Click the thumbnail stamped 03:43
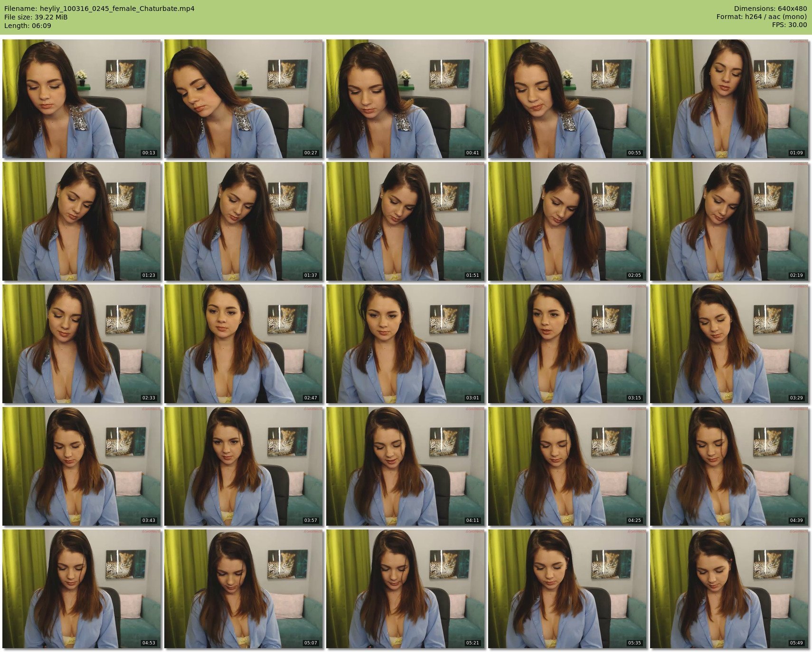 pyautogui.click(x=82, y=466)
